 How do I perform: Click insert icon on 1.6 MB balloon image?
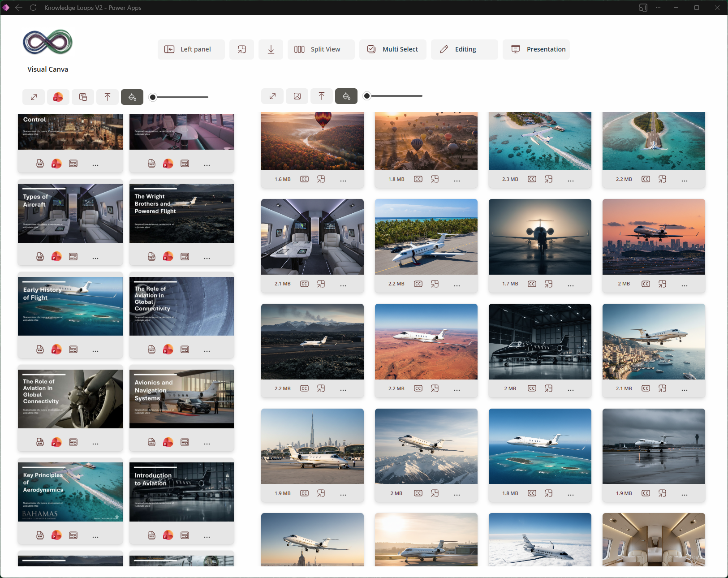tap(321, 179)
